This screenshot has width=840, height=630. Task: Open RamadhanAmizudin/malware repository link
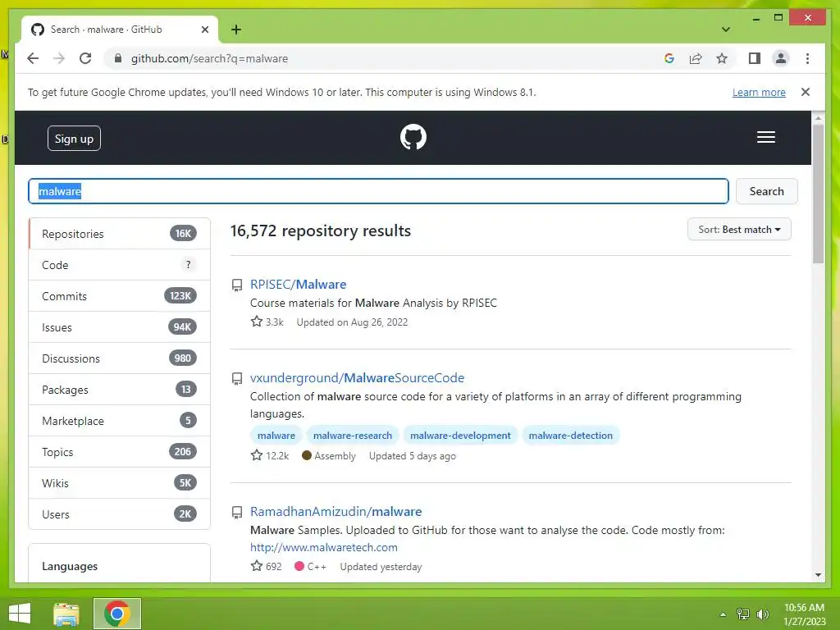(x=336, y=512)
